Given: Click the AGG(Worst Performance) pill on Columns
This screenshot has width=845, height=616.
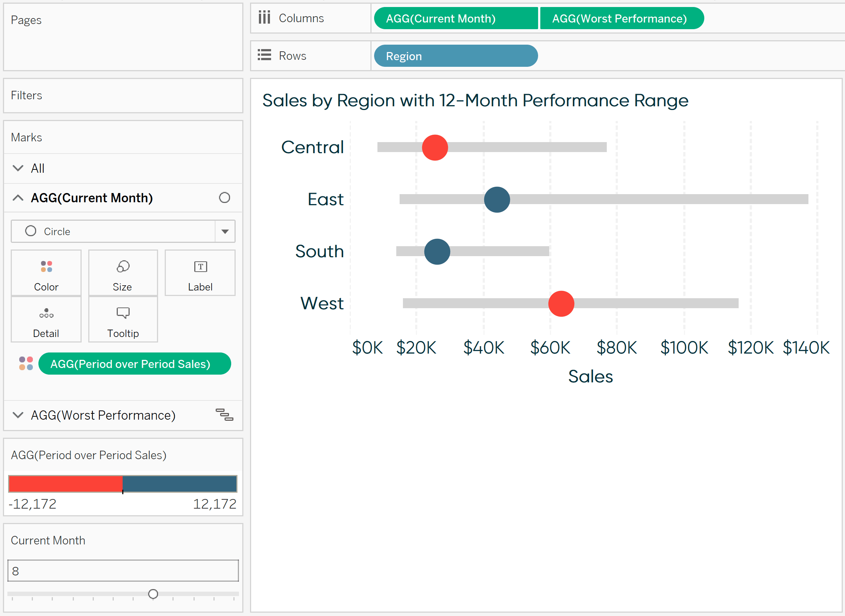Looking at the screenshot, I should tap(622, 18).
